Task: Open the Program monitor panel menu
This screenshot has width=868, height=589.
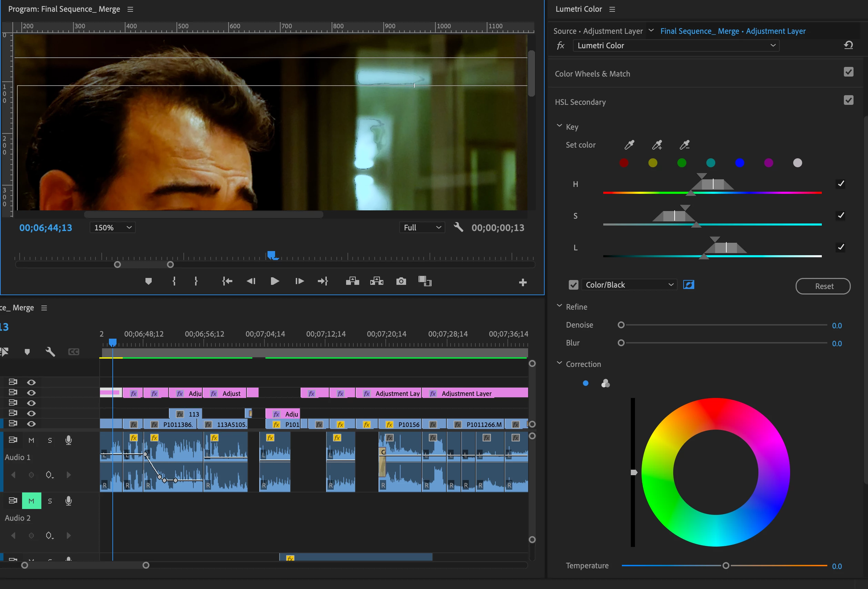Action: [x=130, y=9]
